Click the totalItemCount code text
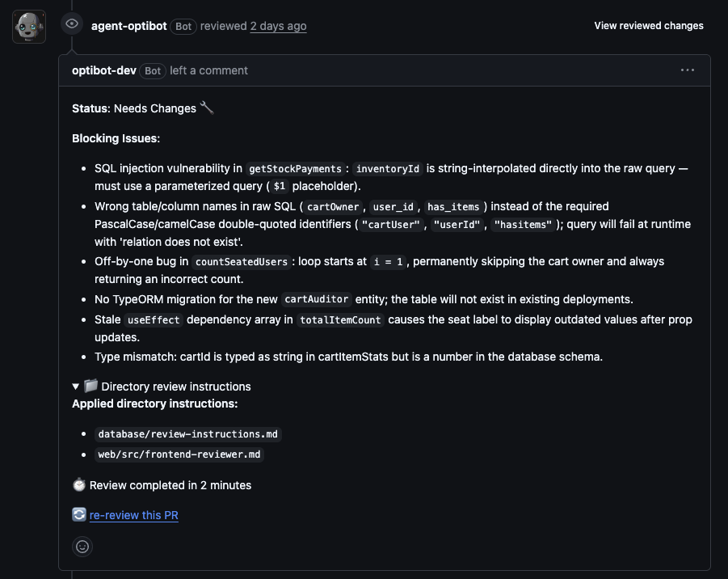Screen dimensions: 728x579 [x=340, y=319]
